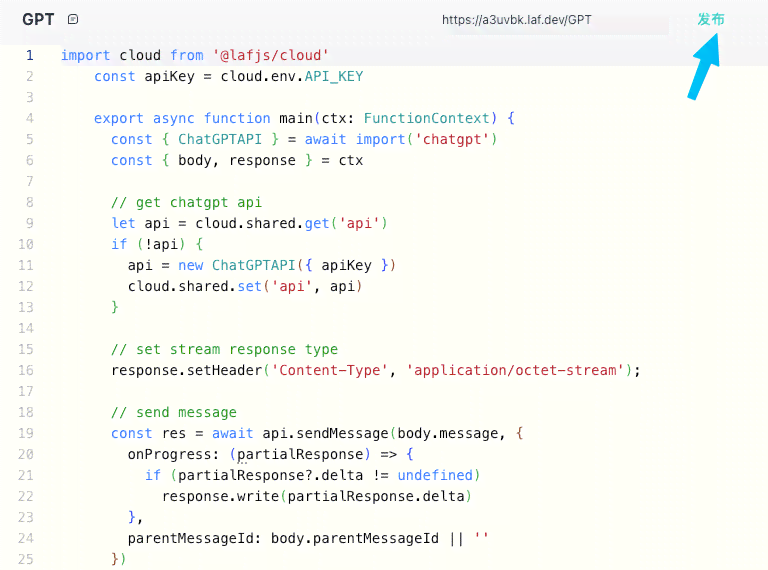Click the '// set stream response type' comment

(x=224, y=350)
